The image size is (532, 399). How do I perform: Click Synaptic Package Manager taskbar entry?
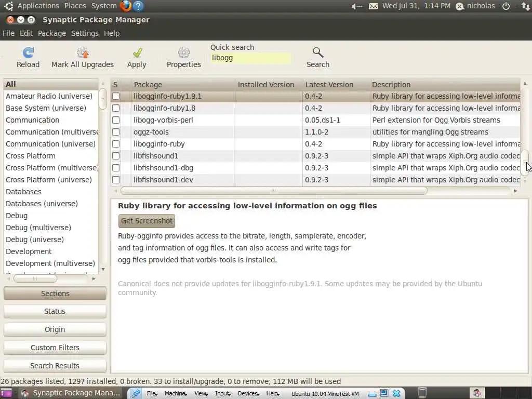point(70,393)
